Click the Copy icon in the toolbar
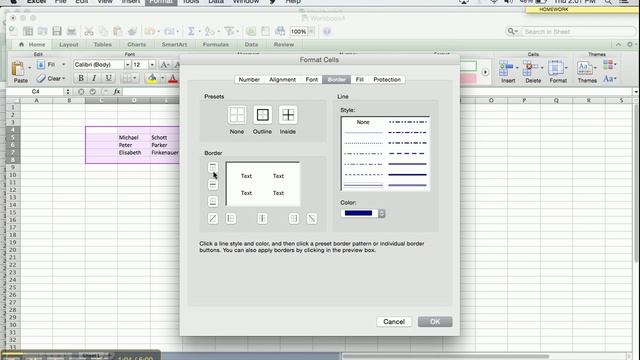 (104, 31)
